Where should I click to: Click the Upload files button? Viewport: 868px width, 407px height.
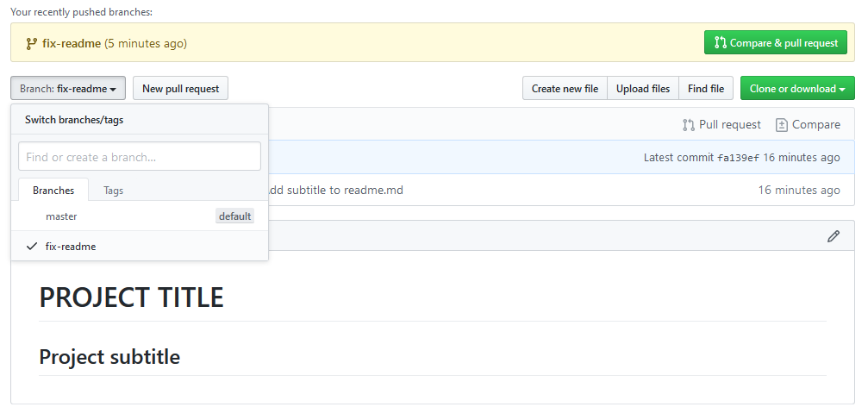click(643, 89)
